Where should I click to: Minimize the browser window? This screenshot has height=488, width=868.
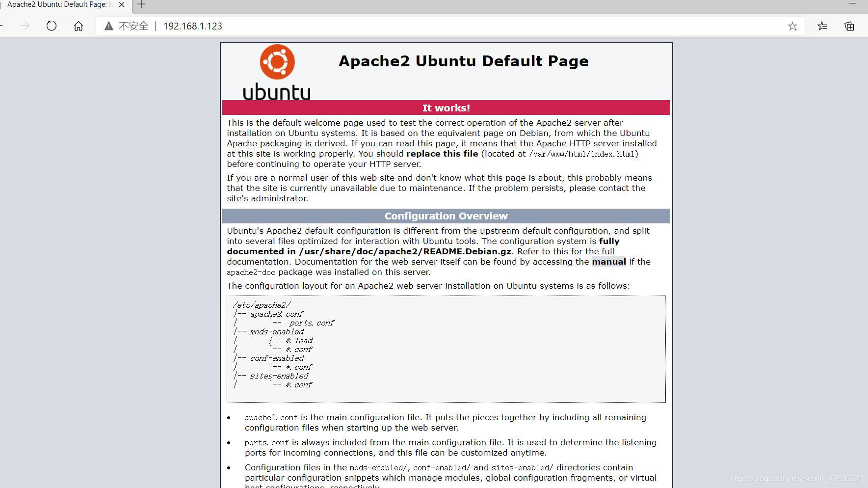pyautogui.click(x=852, y=4)
